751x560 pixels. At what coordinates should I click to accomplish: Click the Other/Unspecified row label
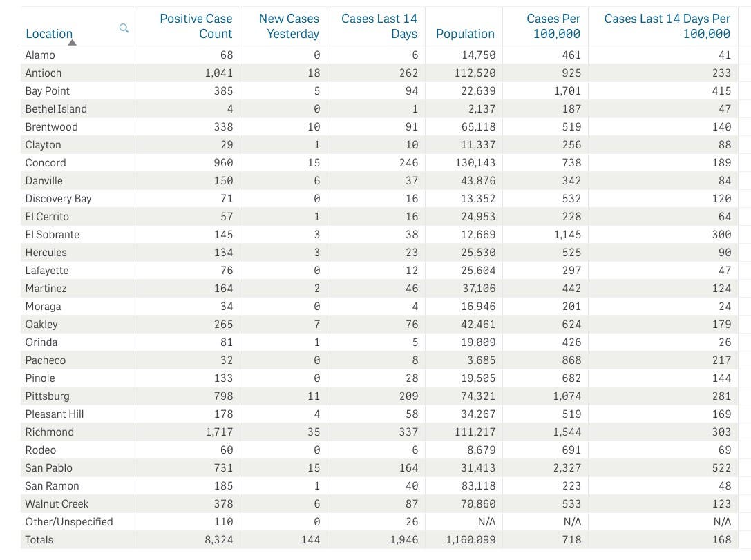(68, 522)
